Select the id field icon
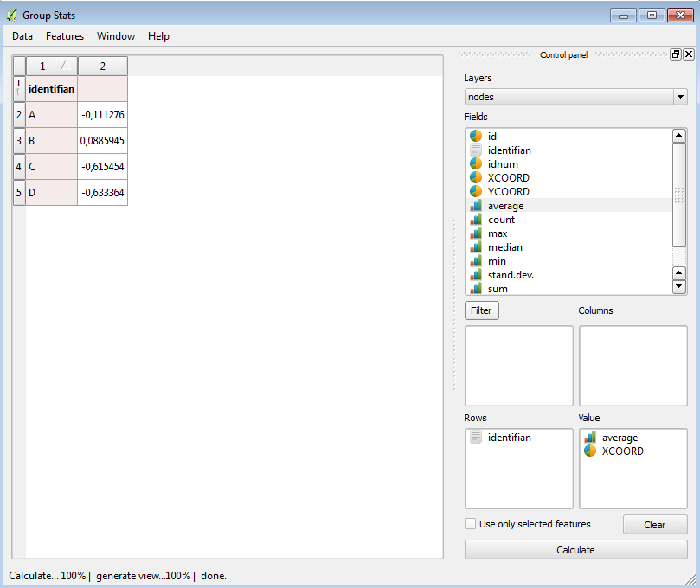Screen dimensions: 700x588 tap(475, 136)
